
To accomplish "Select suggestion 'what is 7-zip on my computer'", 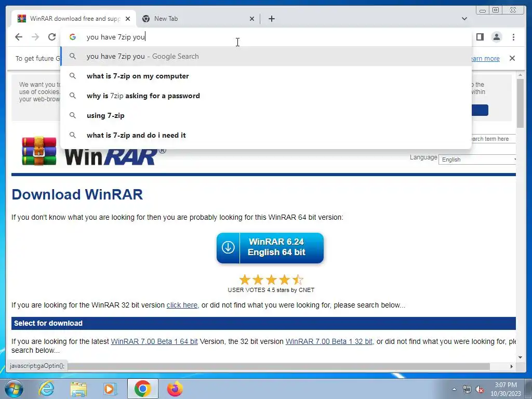I will click(x=266, y=76).
